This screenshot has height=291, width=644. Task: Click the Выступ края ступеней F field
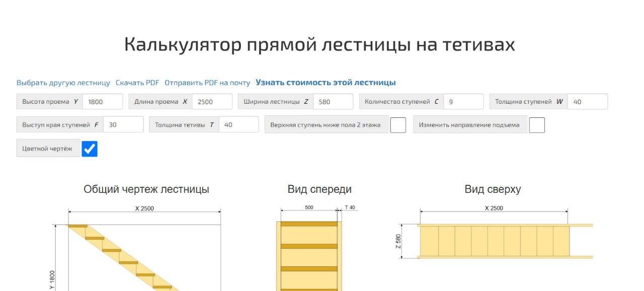pos(125,124)
